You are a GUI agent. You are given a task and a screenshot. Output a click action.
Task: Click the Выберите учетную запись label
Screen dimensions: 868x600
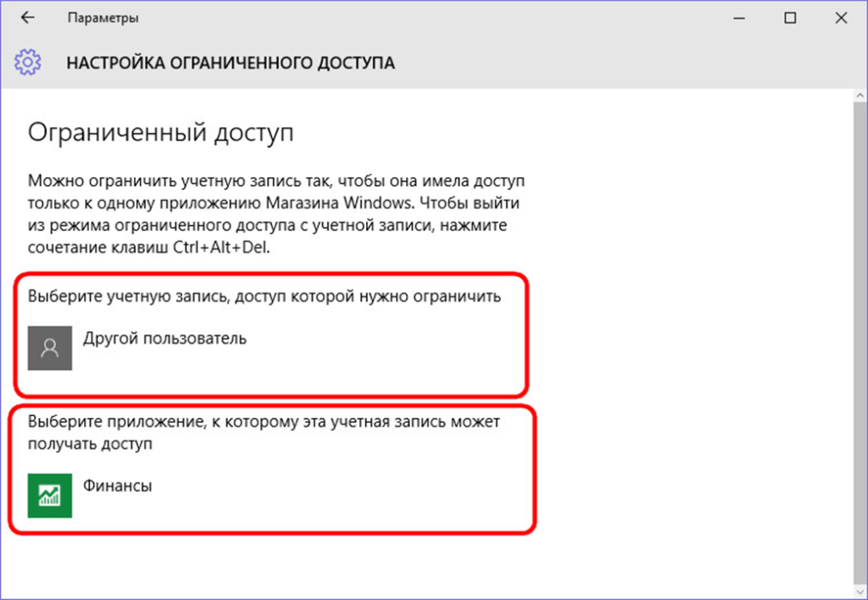(264, 297)
